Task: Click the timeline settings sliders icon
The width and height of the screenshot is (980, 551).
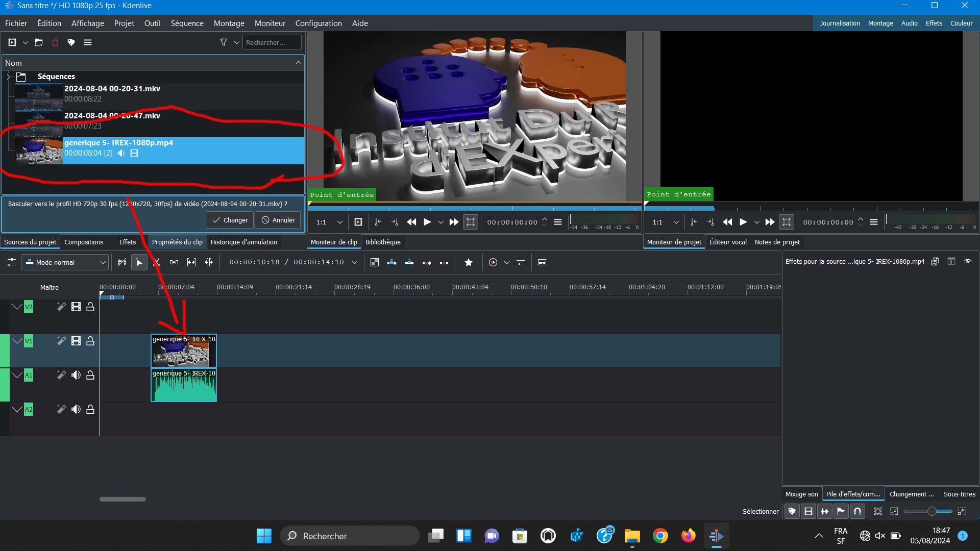Action: [11, 262]
